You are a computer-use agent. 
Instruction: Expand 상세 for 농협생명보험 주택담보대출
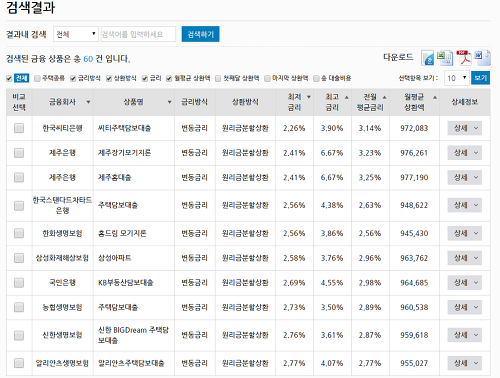(465, 307)
